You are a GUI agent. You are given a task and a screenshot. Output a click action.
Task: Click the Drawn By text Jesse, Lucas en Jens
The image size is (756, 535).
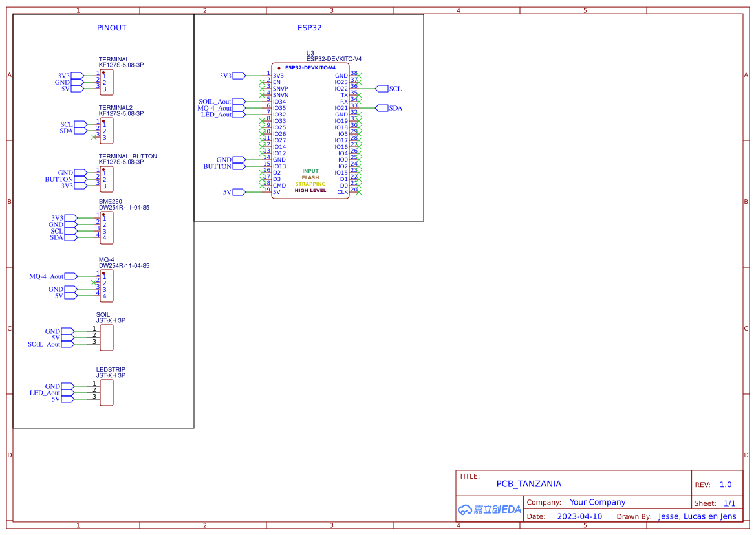[x=698, y=516]
